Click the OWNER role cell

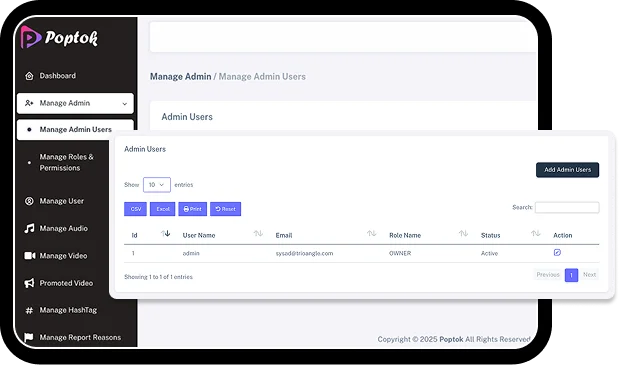(x=400, y=253)
